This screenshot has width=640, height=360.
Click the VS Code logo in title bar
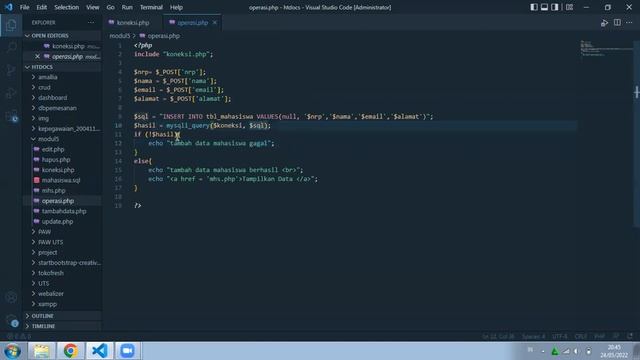(x=9, y=7)
